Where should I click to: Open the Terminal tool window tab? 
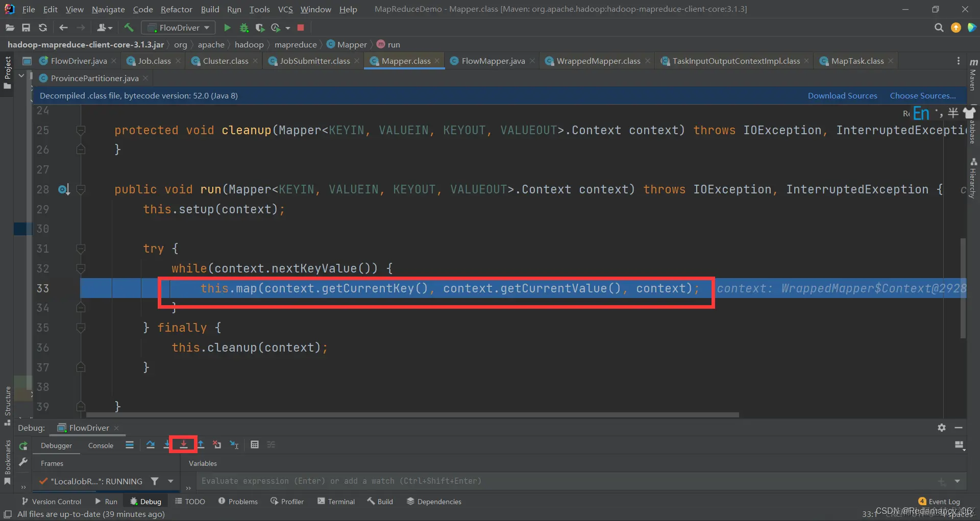coord(336,502)
